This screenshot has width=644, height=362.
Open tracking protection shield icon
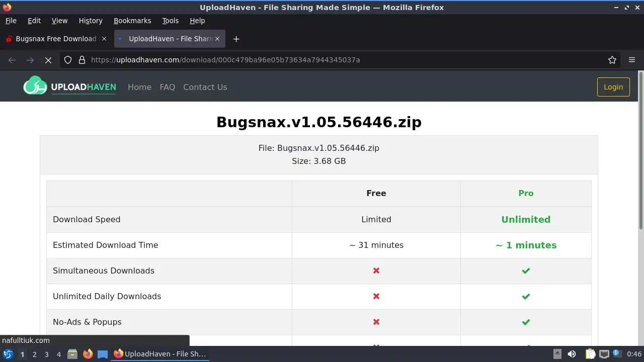(68, 60)
